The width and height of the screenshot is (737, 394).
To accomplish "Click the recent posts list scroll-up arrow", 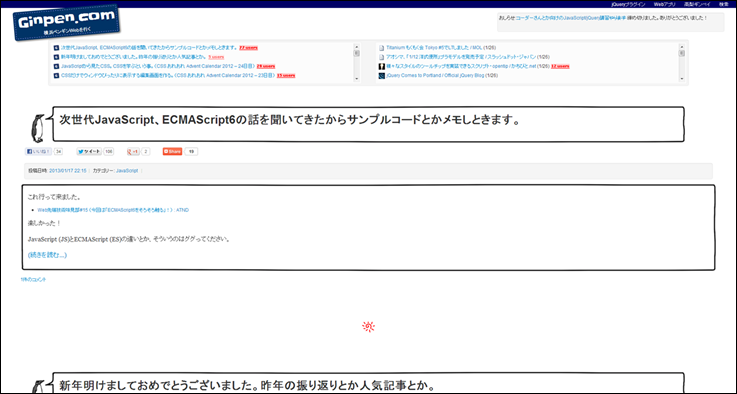I will tap(356, 47).
